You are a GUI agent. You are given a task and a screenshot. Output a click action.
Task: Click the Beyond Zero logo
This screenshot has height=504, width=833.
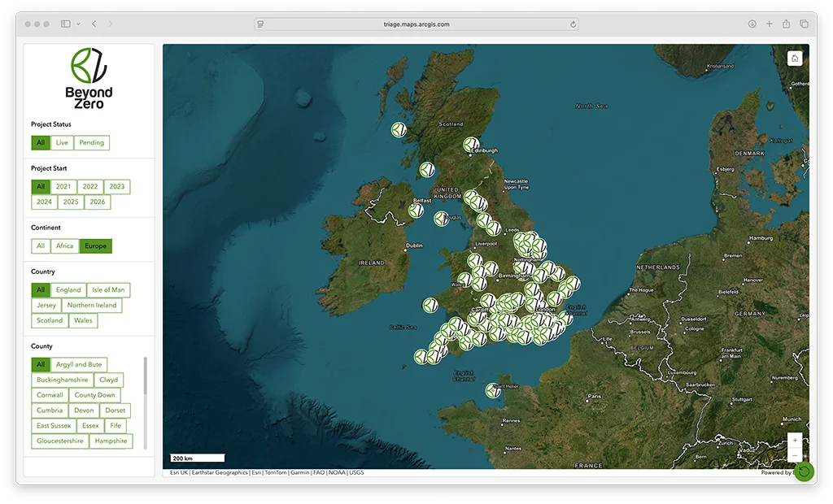(89, 79)
